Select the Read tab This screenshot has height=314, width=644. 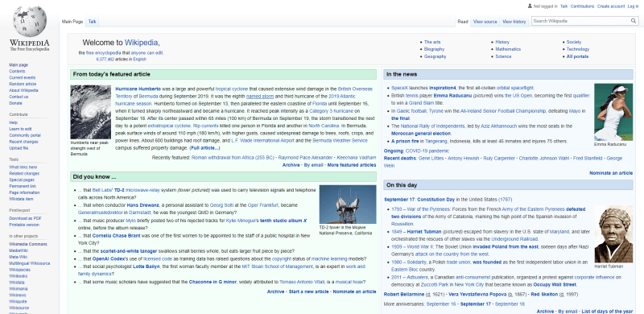click(x=463, y=22)
